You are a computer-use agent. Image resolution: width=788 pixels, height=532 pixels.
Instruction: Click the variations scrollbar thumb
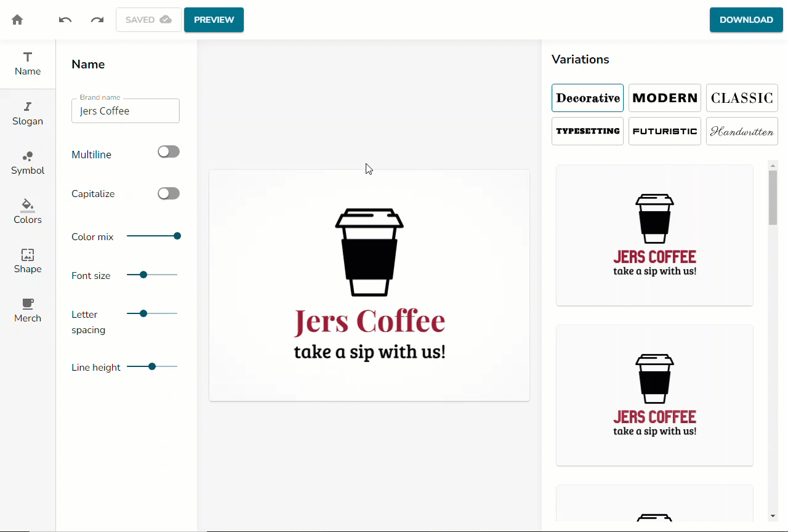click(773, 198)
